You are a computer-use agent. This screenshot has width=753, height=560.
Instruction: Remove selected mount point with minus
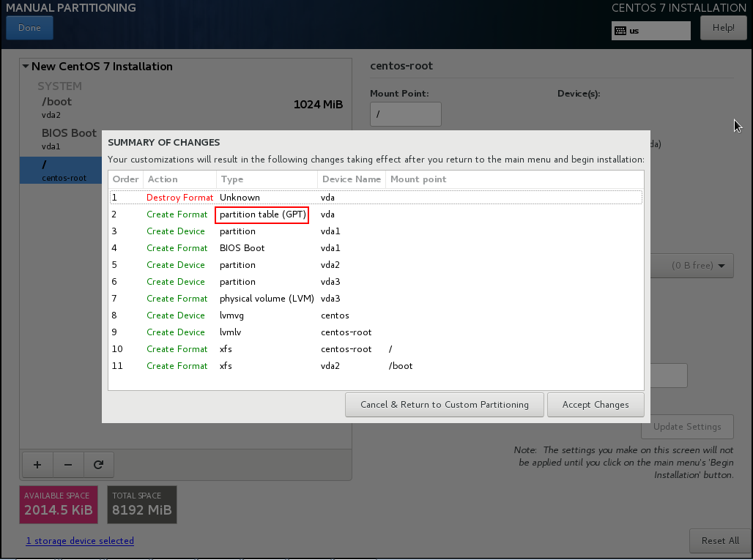pos(68,465)
